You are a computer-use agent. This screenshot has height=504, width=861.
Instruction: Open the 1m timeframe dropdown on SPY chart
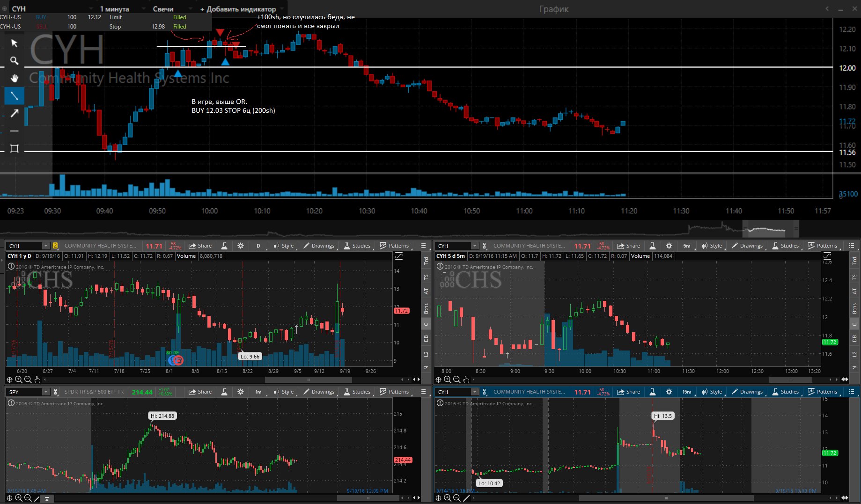point(258,392)
